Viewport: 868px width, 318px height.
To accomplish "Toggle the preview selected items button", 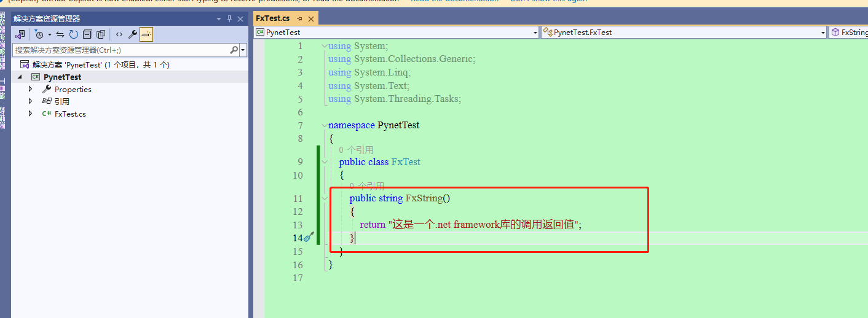I will tap(146, 34).
